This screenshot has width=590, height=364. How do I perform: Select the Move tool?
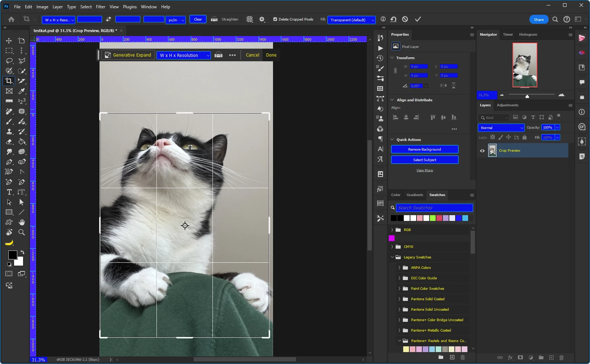click(9, 41)
